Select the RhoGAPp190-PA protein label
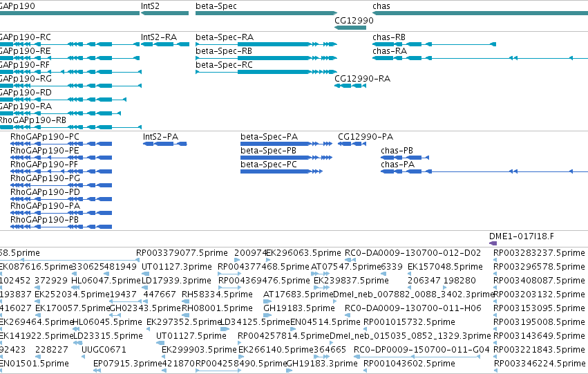The width and height of the screenshot is (588, 374). click(46, 206)
